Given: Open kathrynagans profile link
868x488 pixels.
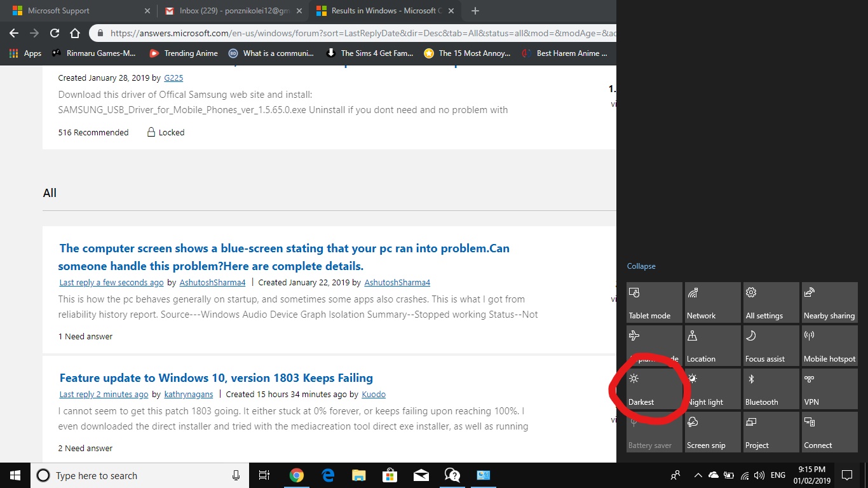Looking at the screenshot, I should [189, 394].
